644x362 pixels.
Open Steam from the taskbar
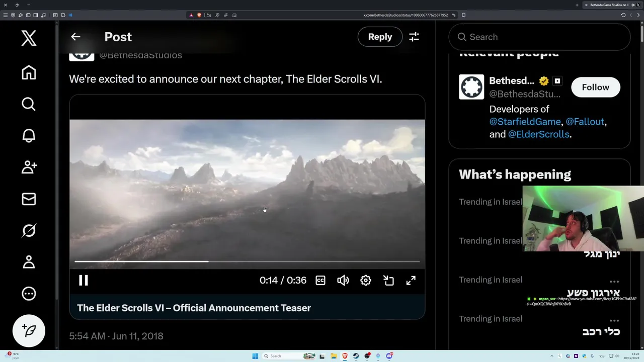point(356,356)
